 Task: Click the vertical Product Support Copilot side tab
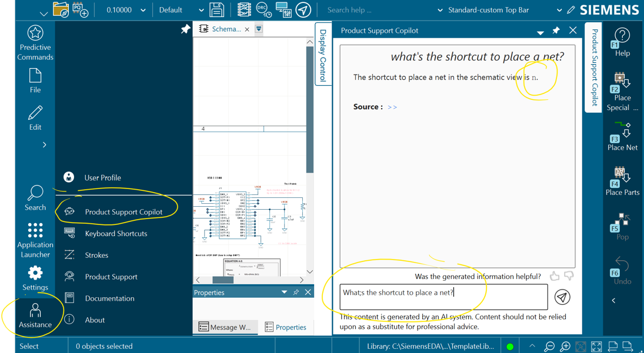pyautogui.click(x=595, y=67)
